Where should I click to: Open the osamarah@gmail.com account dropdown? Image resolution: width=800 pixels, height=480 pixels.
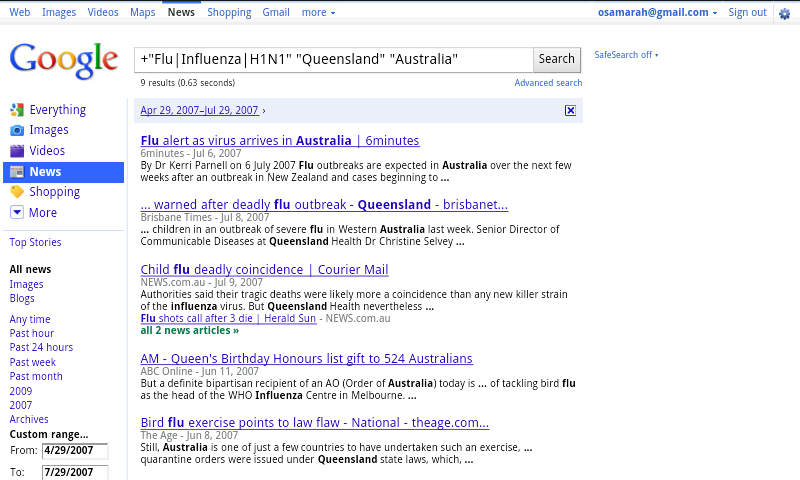657,12
